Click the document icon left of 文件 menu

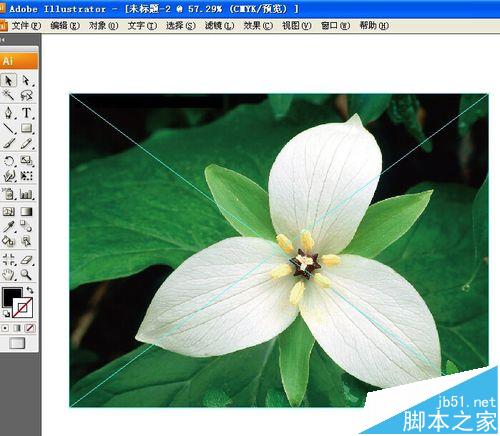click(3, 26)
